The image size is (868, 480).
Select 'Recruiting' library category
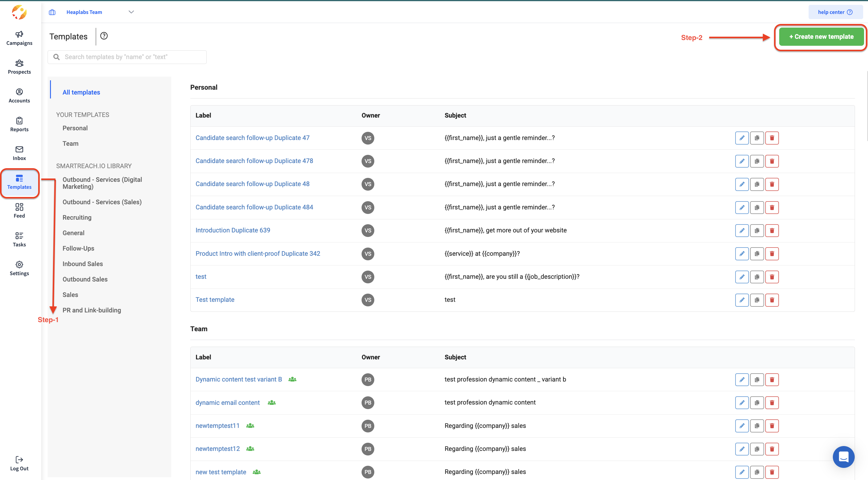[77, 217]
